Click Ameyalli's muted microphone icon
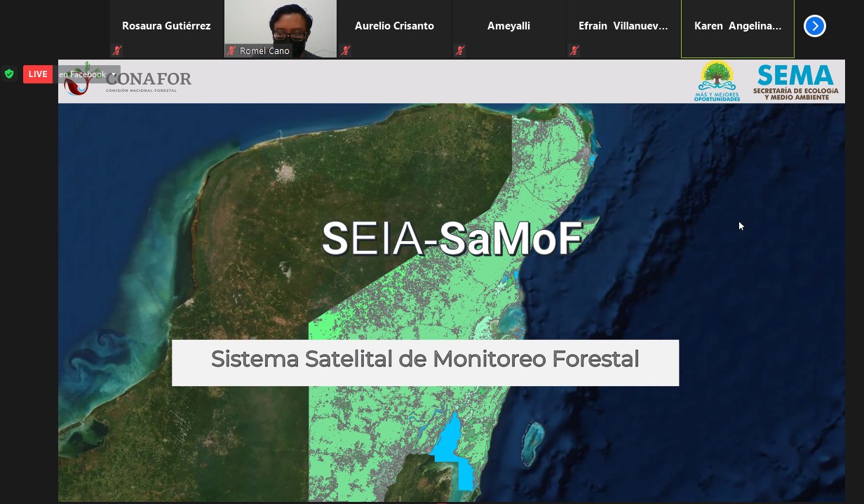 459,50
